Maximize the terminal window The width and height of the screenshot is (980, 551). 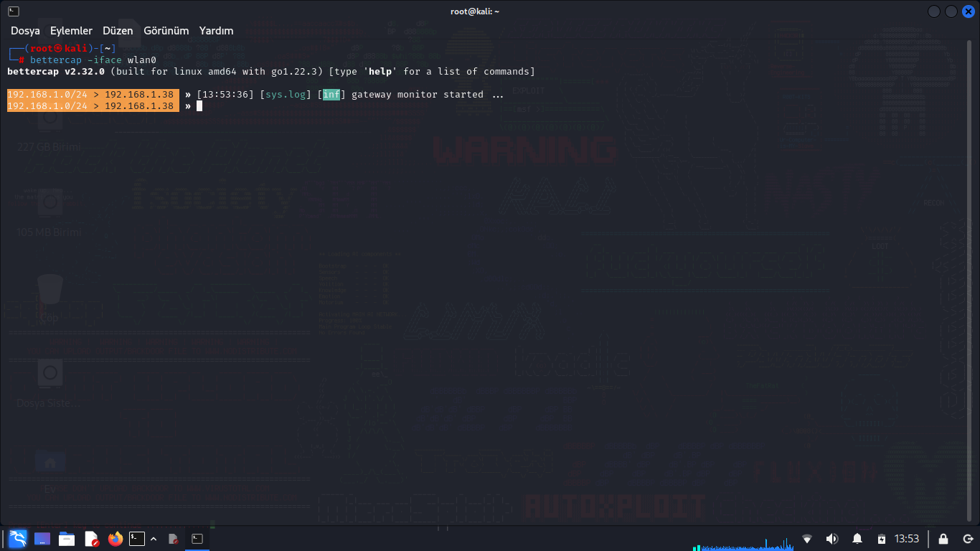click(x=951, y=11)
